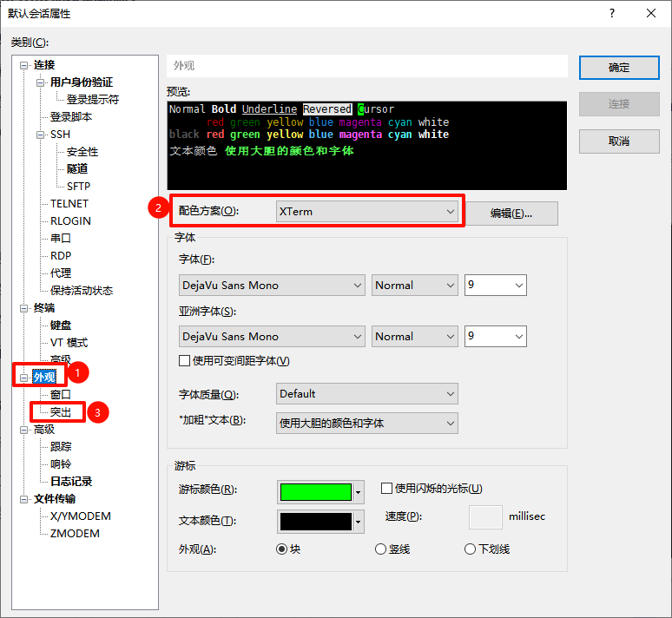Select RLOGIN in the tree
Image resolution: width=672 pixels, height=618 pixels.
click(x=70, y=221)
